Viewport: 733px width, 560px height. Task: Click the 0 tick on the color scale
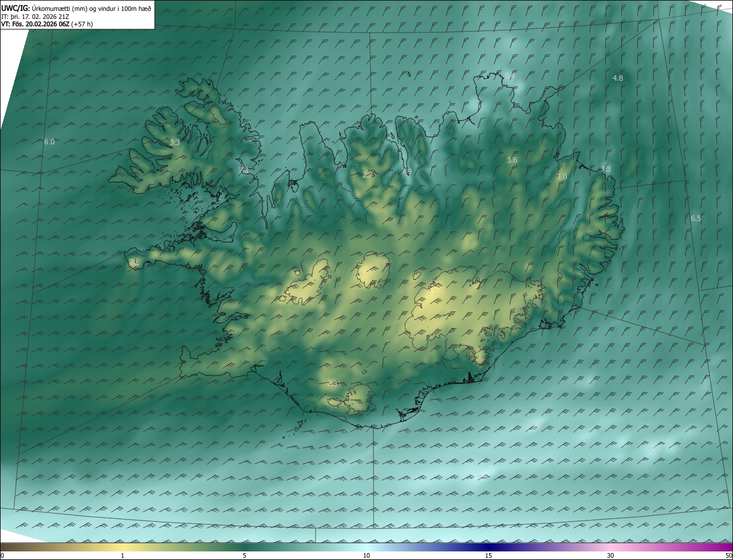click(2, 555)
